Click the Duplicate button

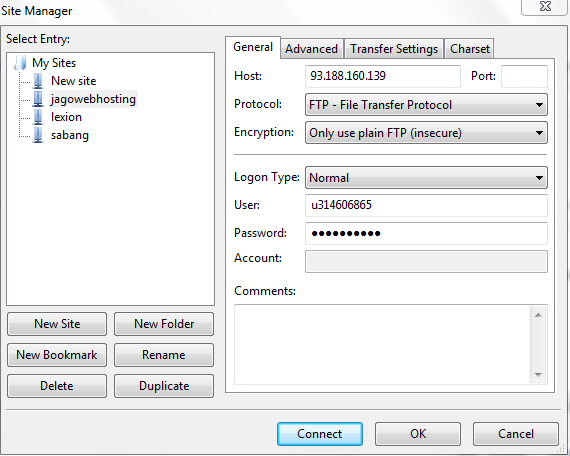[164, 386]
